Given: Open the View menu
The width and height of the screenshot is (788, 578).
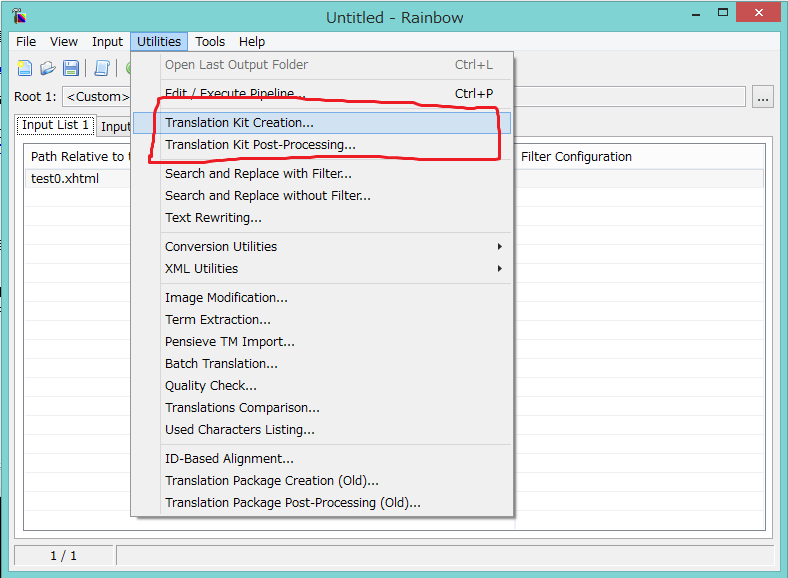Looking at the screenshot, I should point(64,42).
